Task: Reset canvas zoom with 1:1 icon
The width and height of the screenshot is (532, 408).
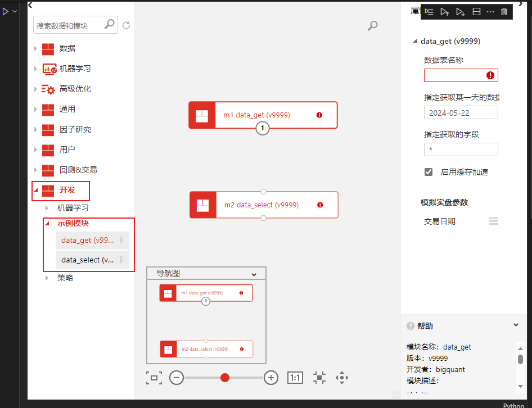Action: tap(295, 378)
